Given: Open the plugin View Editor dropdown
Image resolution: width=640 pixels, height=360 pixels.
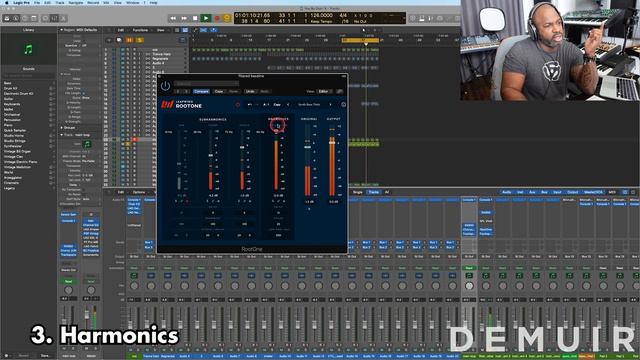Looking at the screenshot, I should 324,91.
